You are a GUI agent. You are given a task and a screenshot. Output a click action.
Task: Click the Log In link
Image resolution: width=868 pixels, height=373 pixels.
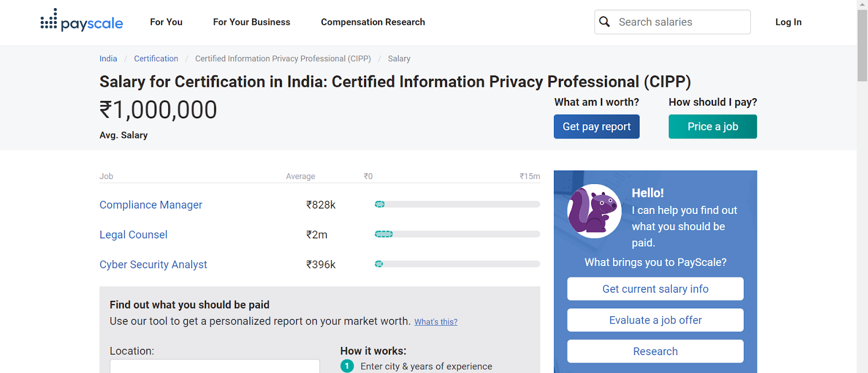788,22
